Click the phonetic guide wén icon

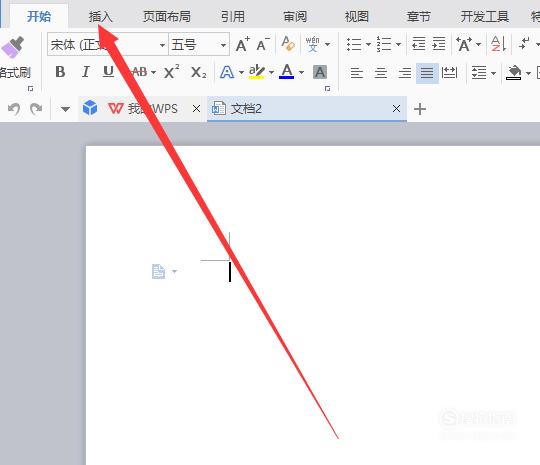click(313, 44)
